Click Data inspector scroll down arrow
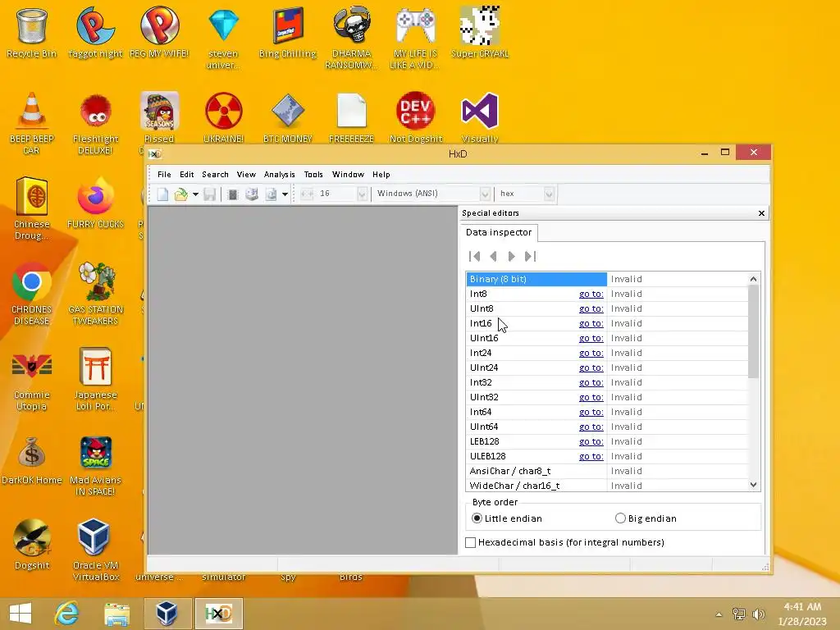840x630 pixels. click(753, 485)
